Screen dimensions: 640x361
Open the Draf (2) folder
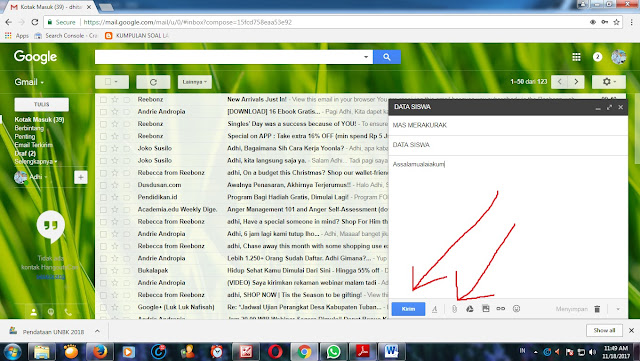25,154
